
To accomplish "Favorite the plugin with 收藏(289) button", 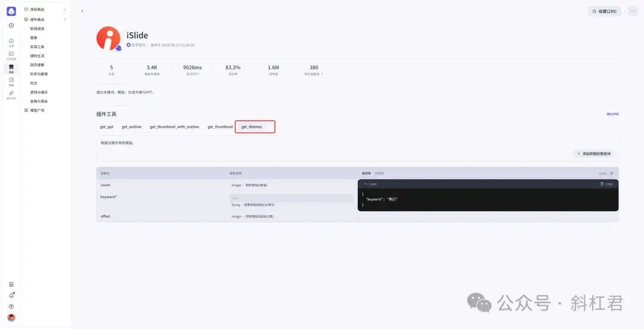I will point(604,11).
